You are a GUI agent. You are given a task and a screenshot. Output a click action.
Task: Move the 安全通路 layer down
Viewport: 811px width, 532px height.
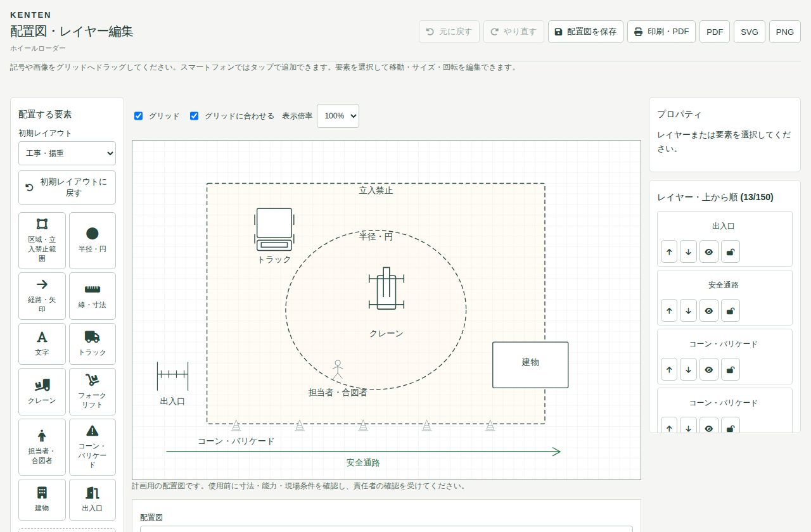tap(689, 310)
